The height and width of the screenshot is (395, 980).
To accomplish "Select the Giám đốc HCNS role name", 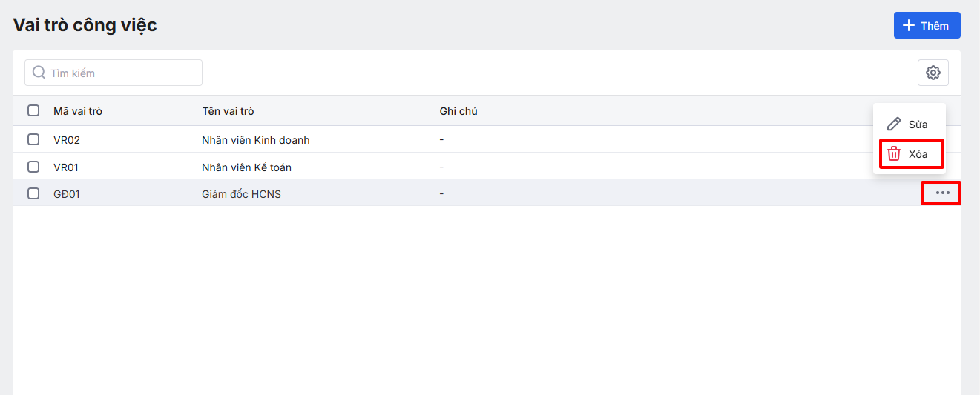I will tap(241, 194).
